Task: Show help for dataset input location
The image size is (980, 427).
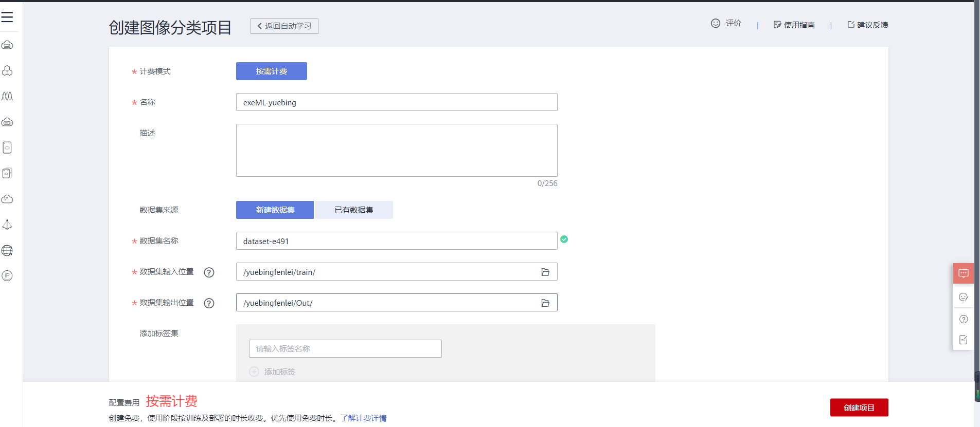Action: [209, 272]
